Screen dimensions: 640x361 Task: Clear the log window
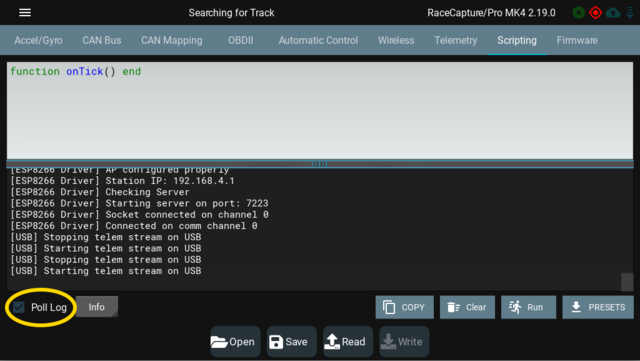tap(467, 307)
